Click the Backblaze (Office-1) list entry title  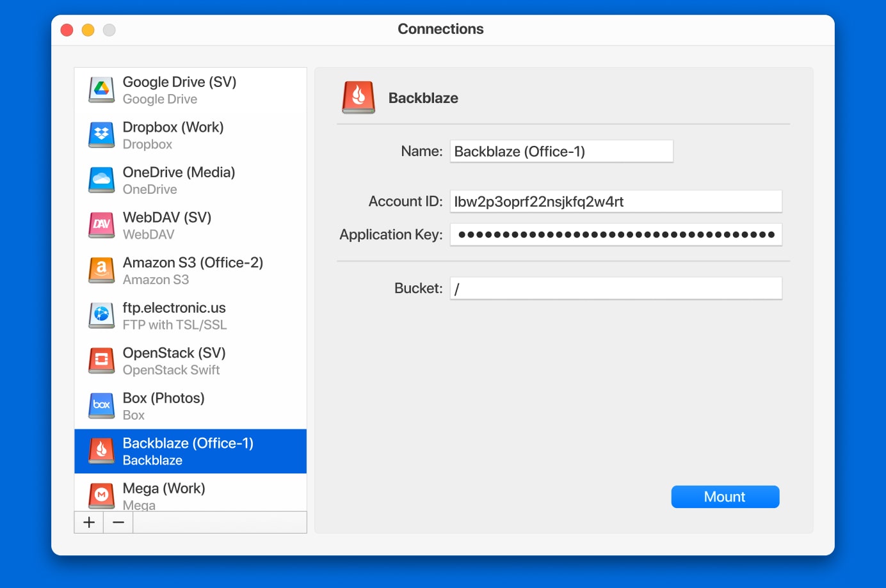click(188, 443)
